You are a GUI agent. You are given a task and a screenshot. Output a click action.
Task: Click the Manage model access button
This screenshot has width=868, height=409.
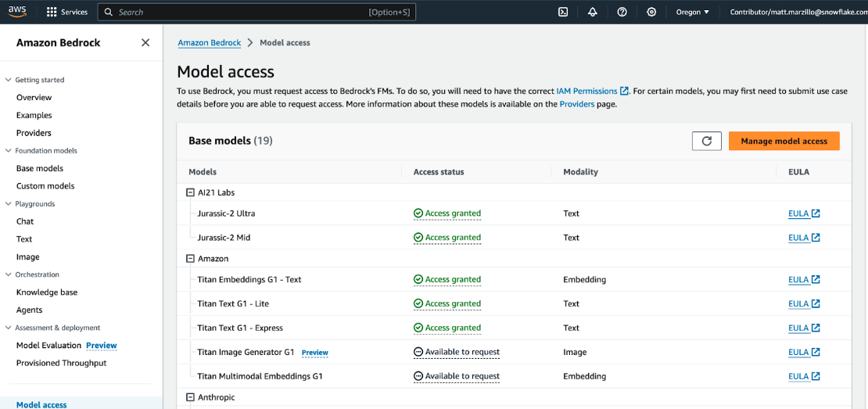point(784,141)
